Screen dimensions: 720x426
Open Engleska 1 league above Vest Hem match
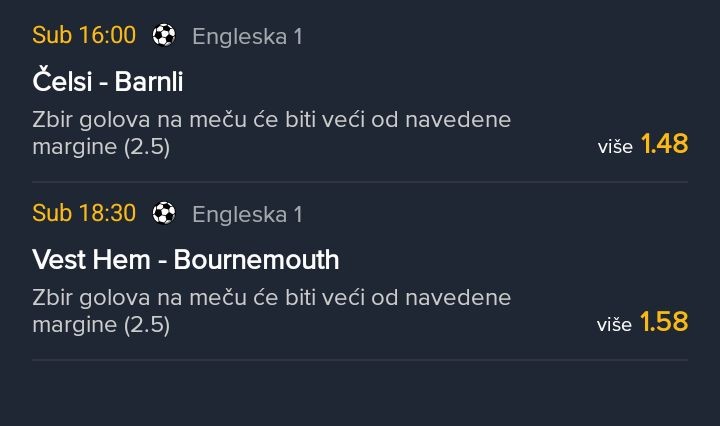point(247,215)
